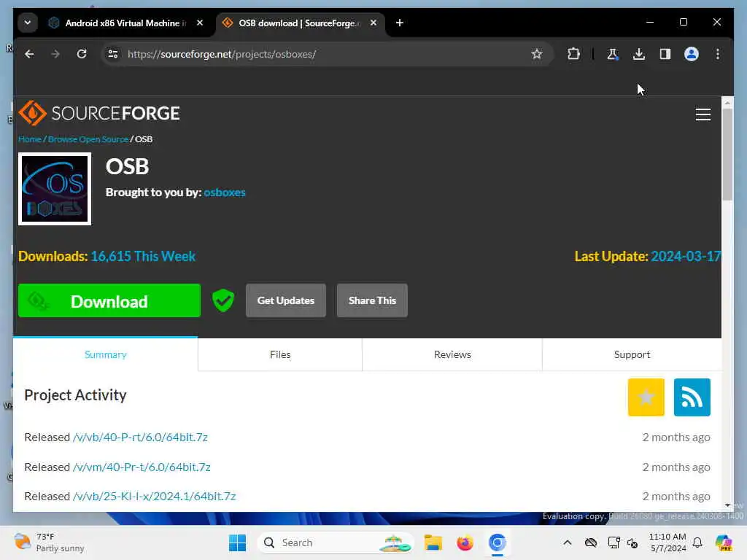This screenshot has height=560, width=747.
Task: Click the browser forward arrow
Action: 55,54
